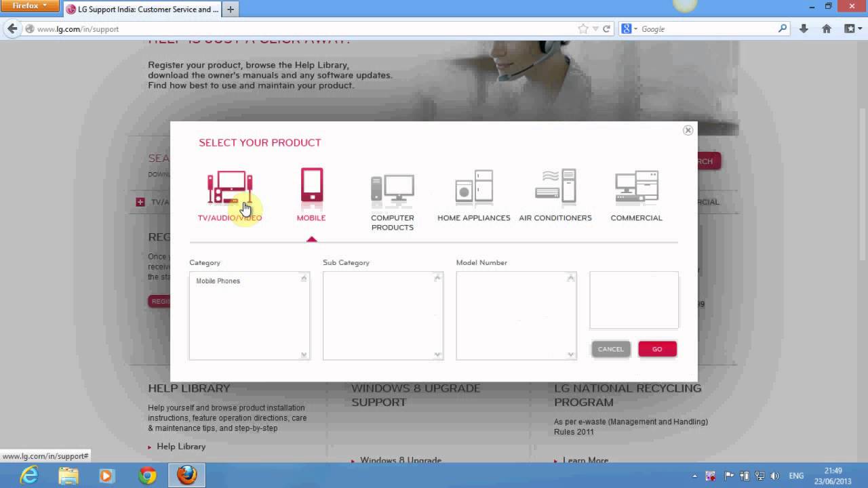The image size is (868, 488).
Task: Show hidden tray icons arrow
Action: pos(694,476)
